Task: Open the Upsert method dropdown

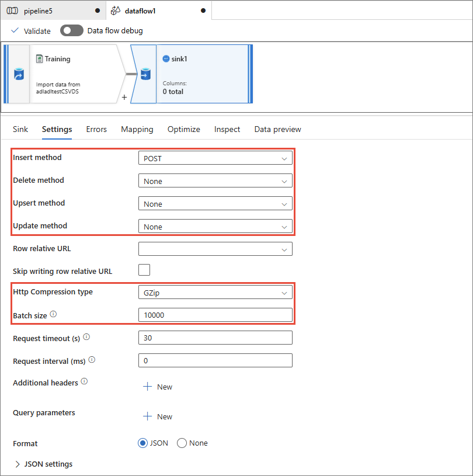Action: pyautogui.click(x=215, y=203)
